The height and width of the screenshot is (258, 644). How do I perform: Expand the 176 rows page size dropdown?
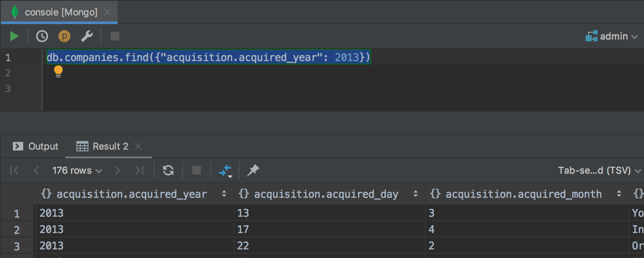[77, 171]
